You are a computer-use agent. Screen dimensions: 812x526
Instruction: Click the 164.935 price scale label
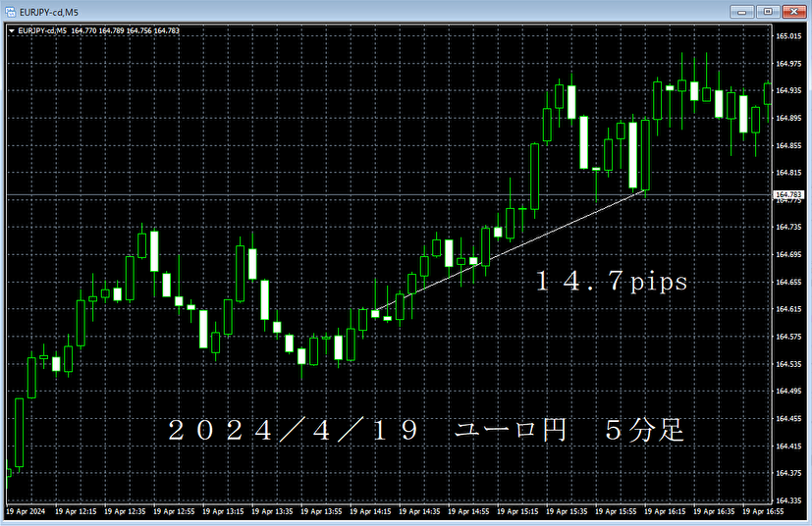(788, 90)
